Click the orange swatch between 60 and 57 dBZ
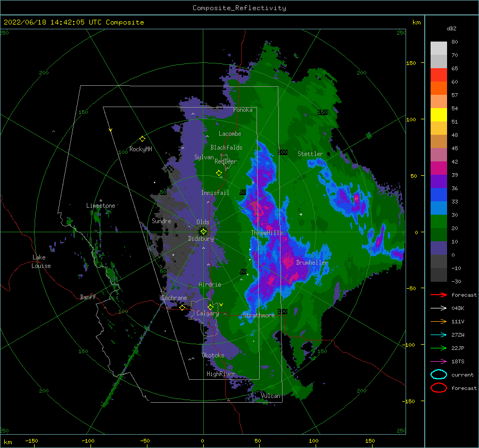Screen dimensions: 479x448 [439, 88]
